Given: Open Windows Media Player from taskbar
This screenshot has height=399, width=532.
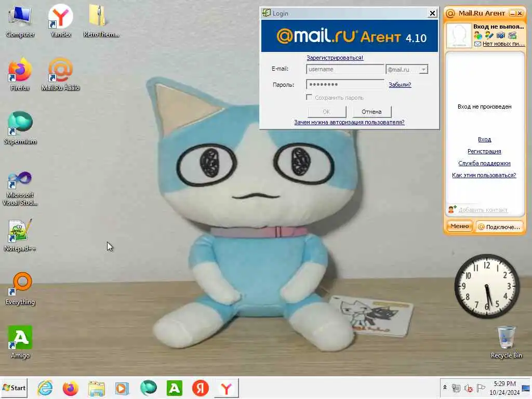Looking at the screenshot, I should tap(122, 388).
